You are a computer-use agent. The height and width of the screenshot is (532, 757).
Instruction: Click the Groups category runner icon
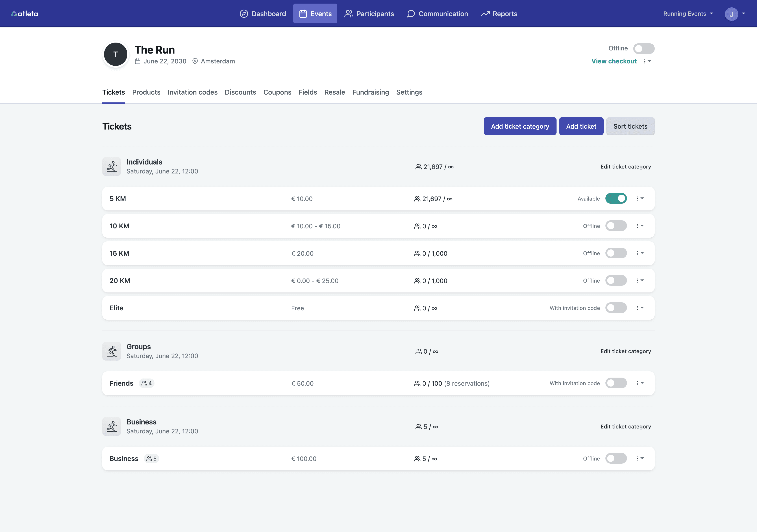[112, 351]
